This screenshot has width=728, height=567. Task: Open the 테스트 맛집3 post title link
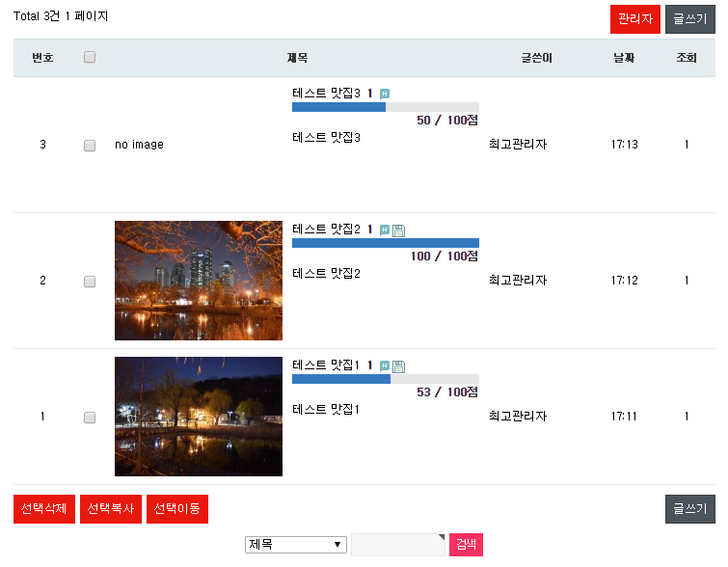click(326, 94)
